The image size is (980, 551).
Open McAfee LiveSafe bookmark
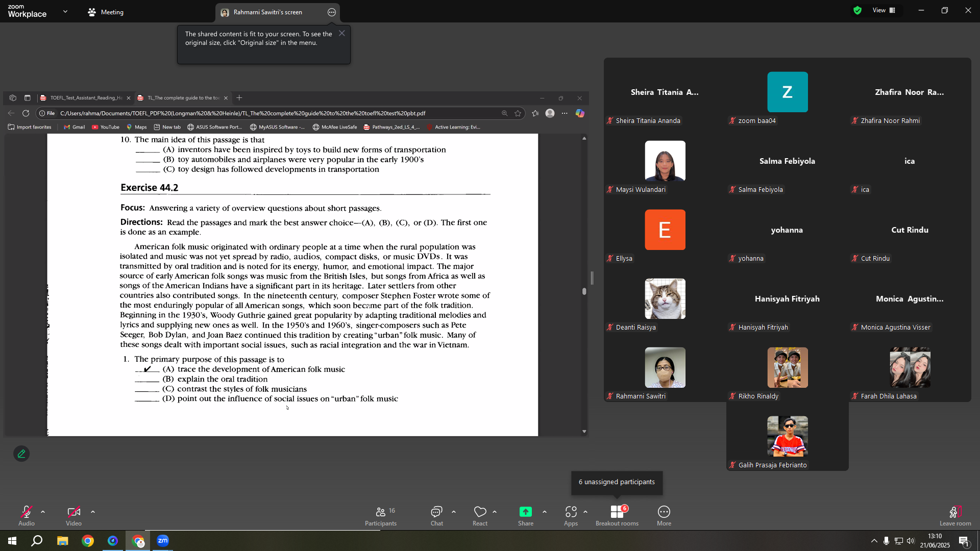click(x=335, y=127)
